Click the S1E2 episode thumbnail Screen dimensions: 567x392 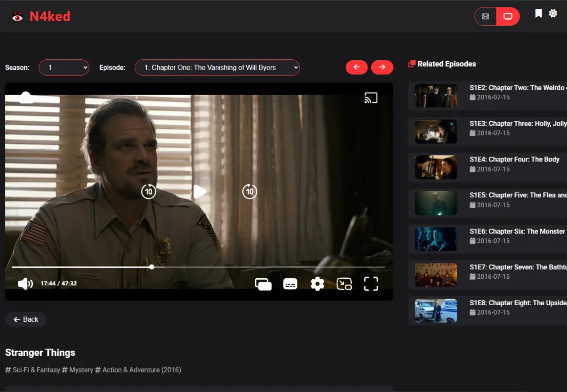436,96
